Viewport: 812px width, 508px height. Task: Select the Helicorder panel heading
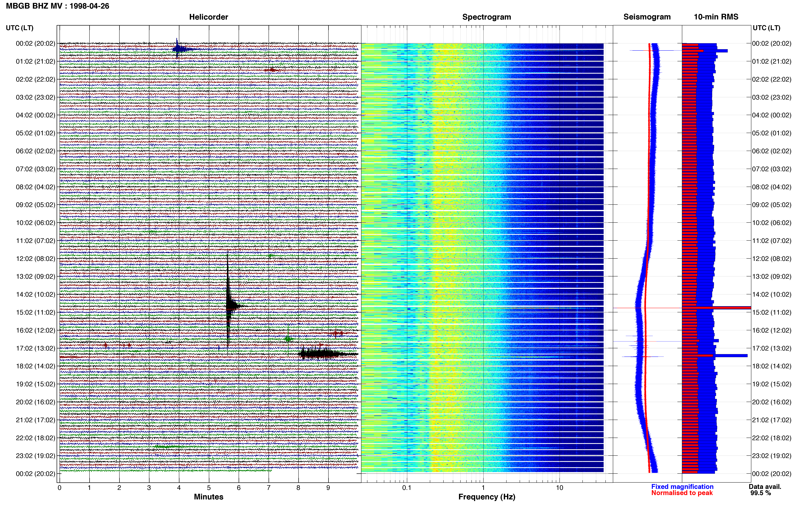pos(209,17)
